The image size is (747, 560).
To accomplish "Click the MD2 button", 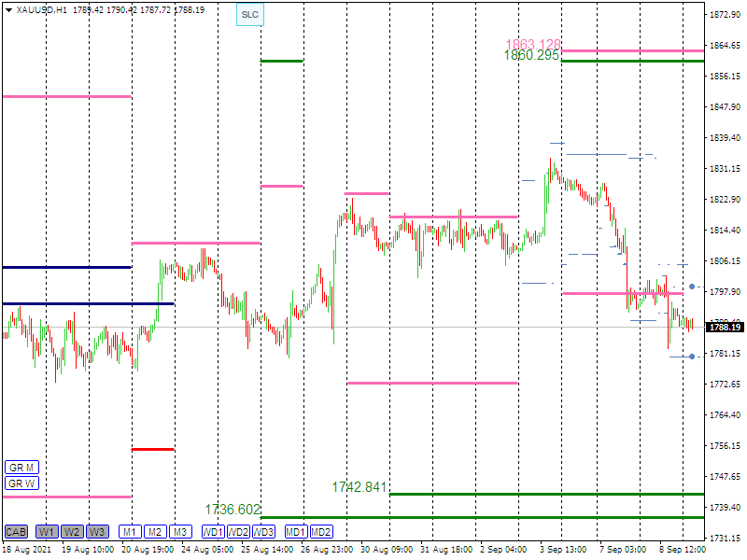I will tap(321, 532).
